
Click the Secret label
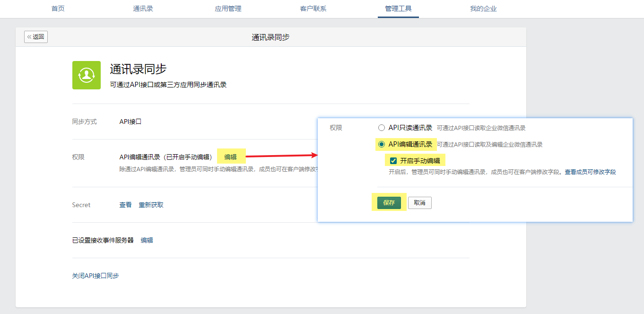click(81, 205)
